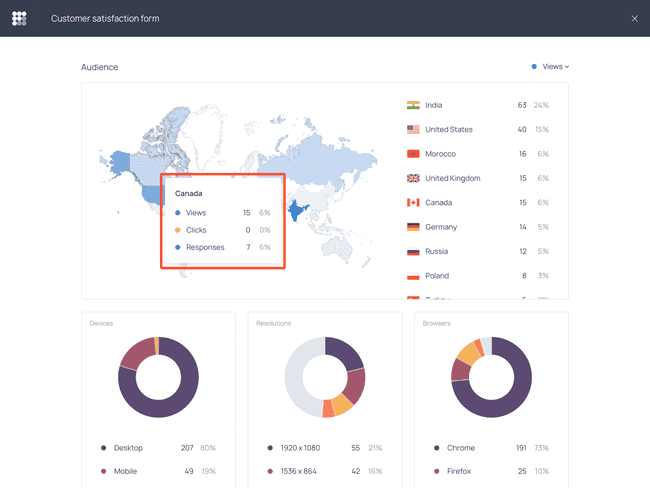The image size is (650, 488).
Task: Click Chrome count 191
Action: [x=521, y=448]
